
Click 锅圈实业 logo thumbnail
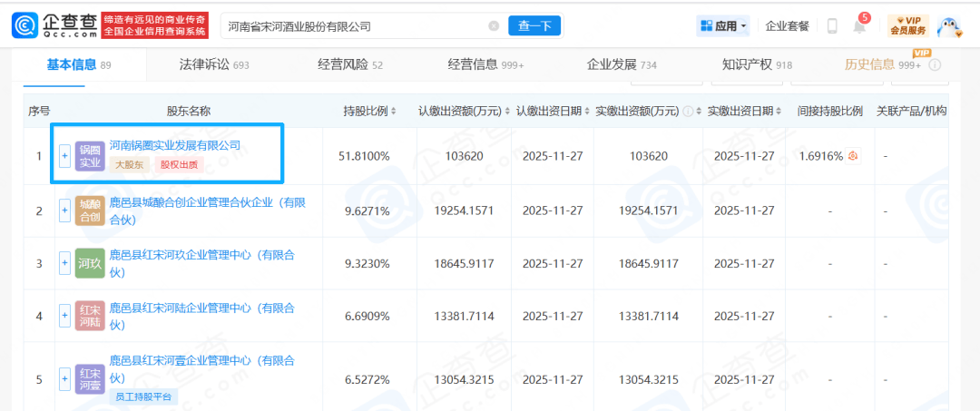click(x=90, y=156)
